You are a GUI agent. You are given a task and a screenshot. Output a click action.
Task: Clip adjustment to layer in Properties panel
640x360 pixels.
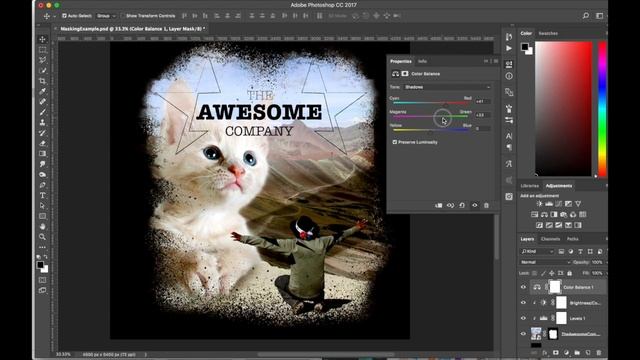point(438,205)
